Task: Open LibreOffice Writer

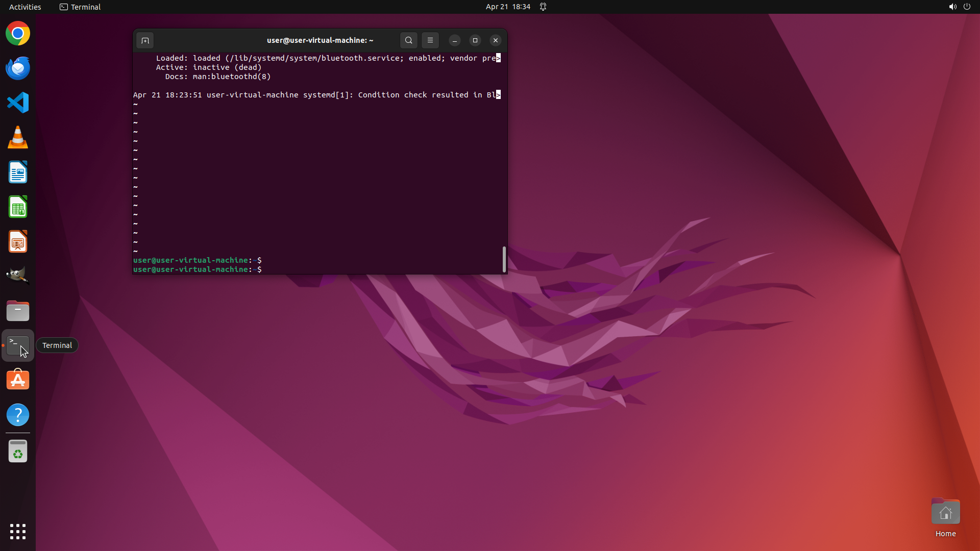Action: (x=18, y=172)
